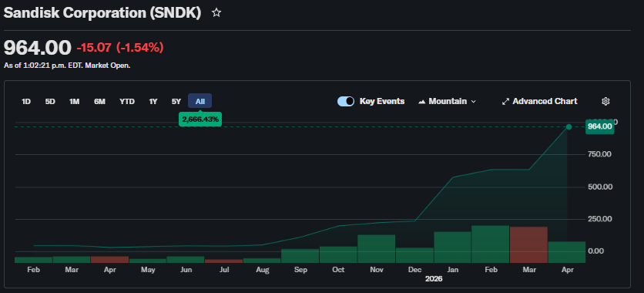The height and width of the screenshot is (293, 644).
Task: Click the November volume bar
Action: (x=376, y=248)
